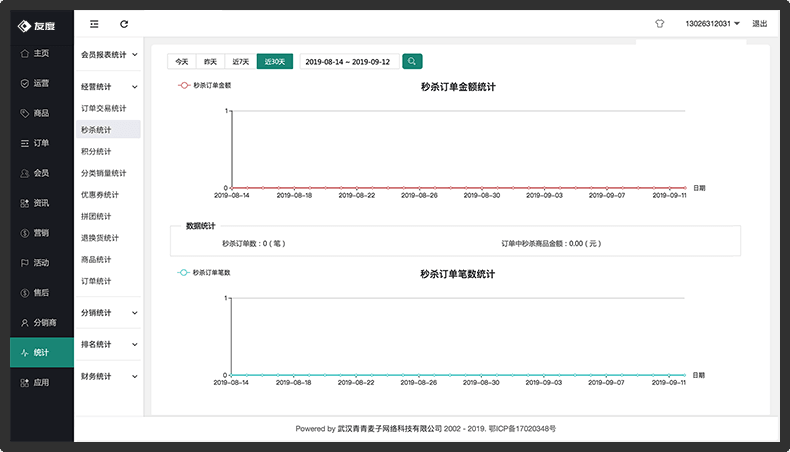Open 分销商 distributors in sidebar
The height and width of the screenshot is (452, 790).
click(x=41, y=322)
